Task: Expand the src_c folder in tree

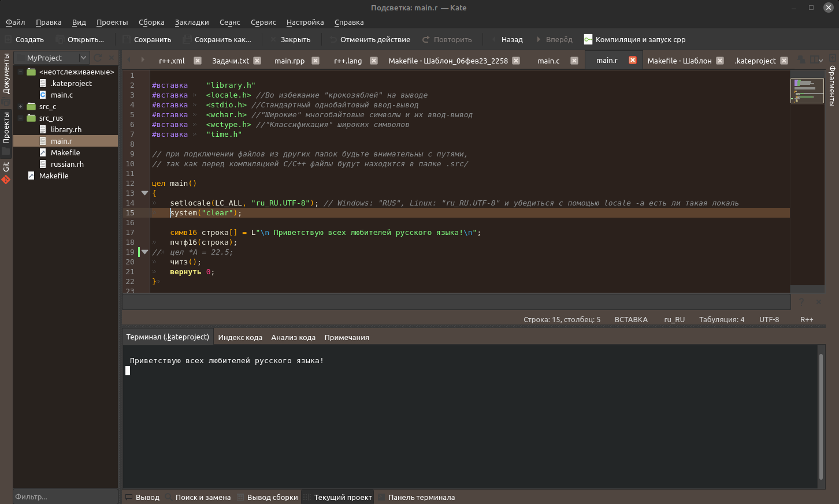Action: (x=20, y=106)
